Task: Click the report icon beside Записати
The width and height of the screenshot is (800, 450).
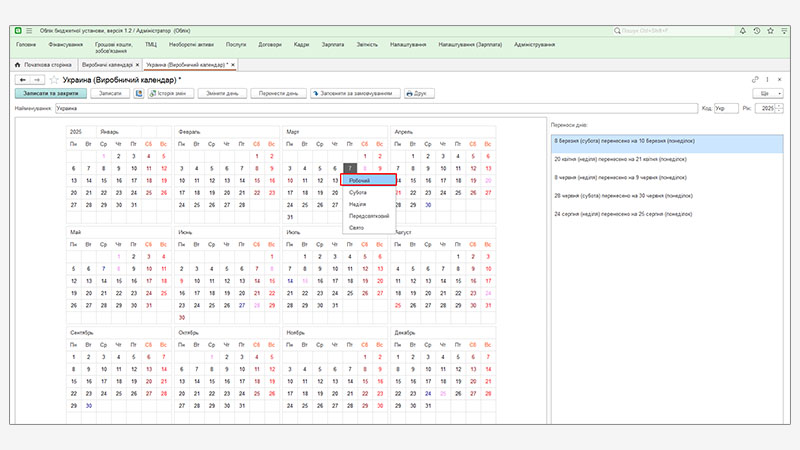Action: tap(138, 93)
